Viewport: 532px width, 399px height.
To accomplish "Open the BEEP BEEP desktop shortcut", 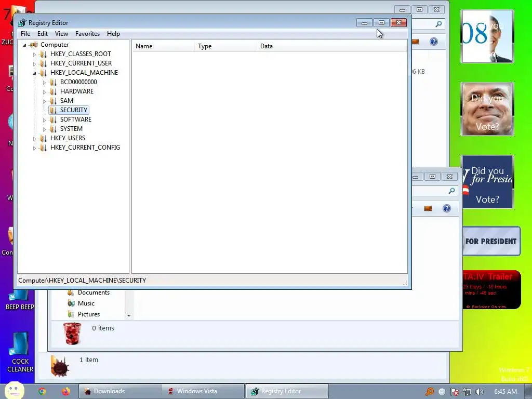I will (x=20, y=300).
